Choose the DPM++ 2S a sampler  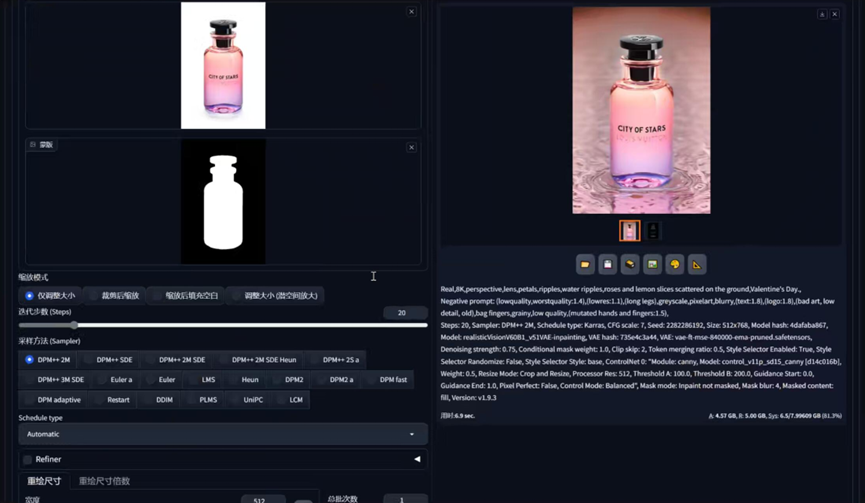tap(335, 360)
